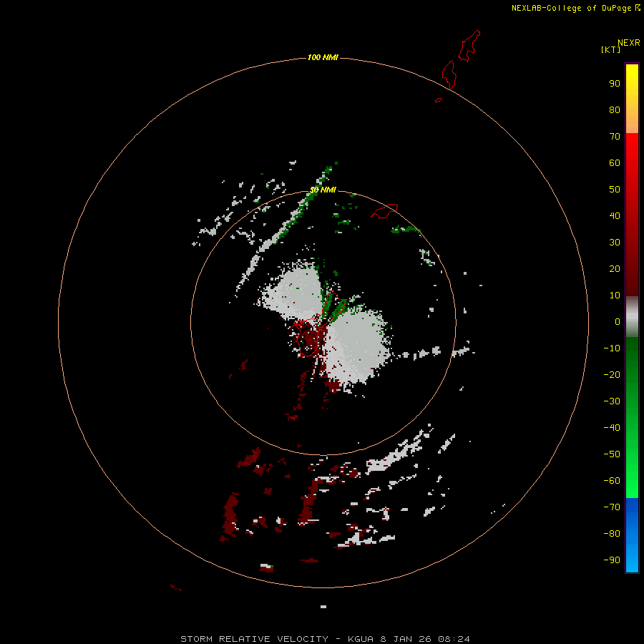Click the positive 50 scale value
644x644 pixels.
[x=615, y=190]
